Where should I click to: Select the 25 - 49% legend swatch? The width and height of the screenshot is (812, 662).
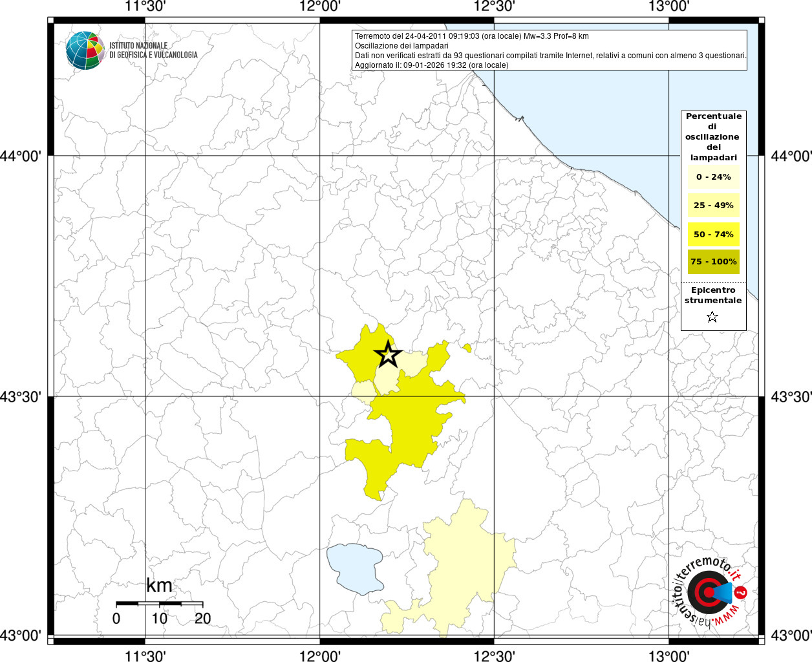click(x=713, y=206)
